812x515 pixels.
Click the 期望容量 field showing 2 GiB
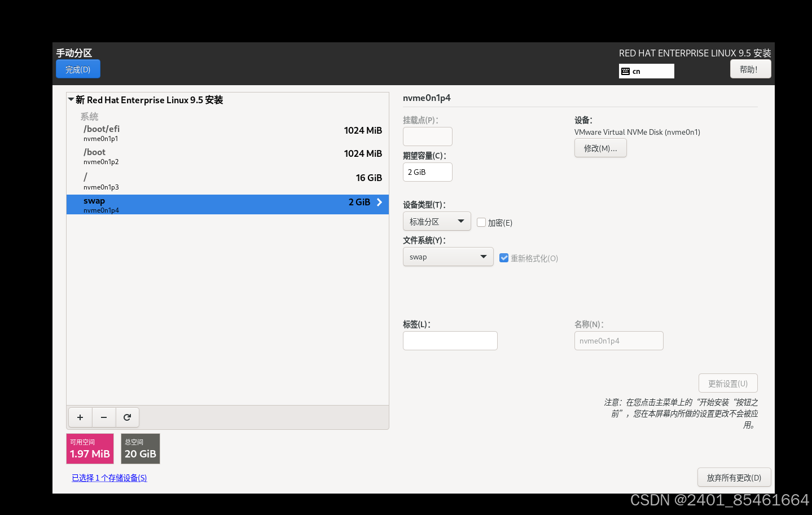(x=428, y=172)
